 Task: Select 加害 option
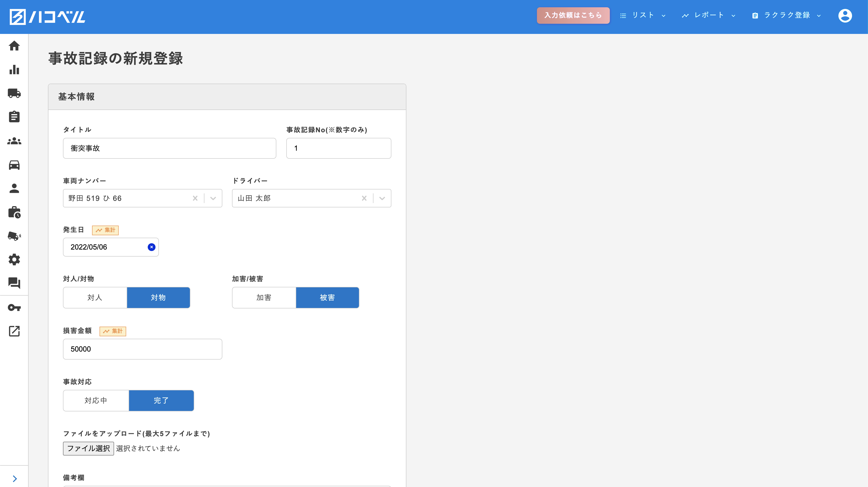point(264,298)
